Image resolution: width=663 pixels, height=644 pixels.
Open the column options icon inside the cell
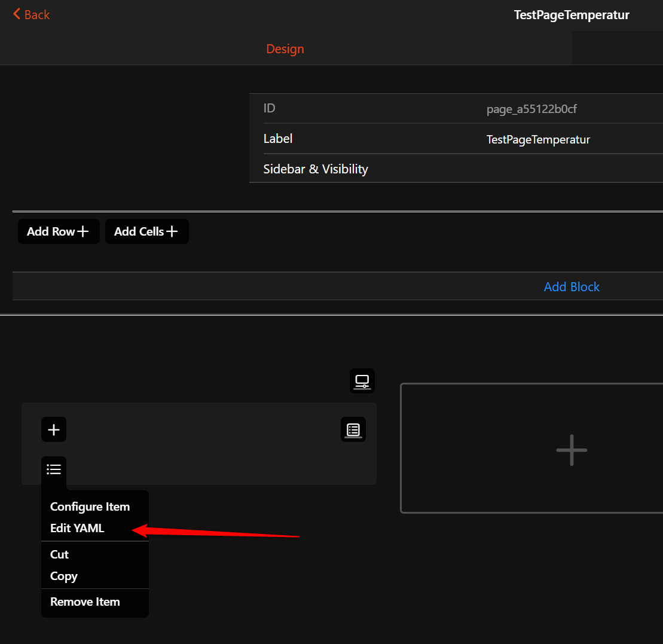click(353, 429)
